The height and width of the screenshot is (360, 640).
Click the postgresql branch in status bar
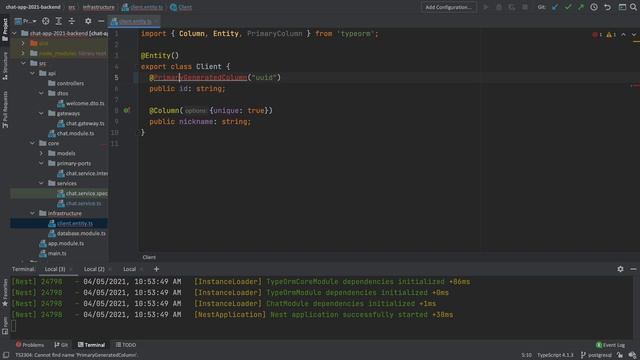[x=596, y=355]
